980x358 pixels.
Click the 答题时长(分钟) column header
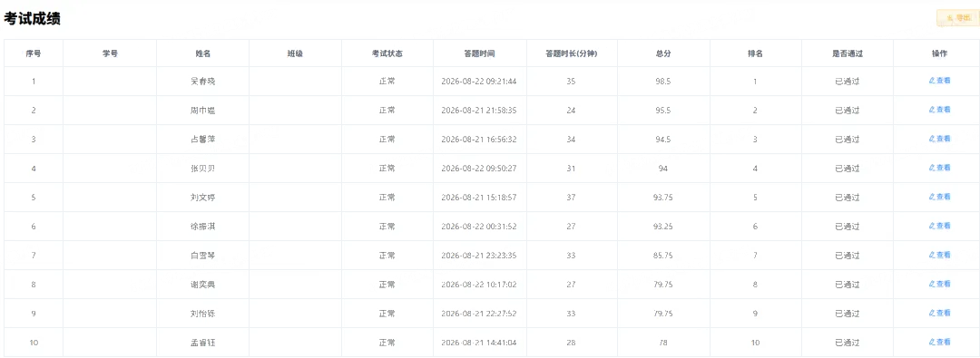tap(572, 53)
